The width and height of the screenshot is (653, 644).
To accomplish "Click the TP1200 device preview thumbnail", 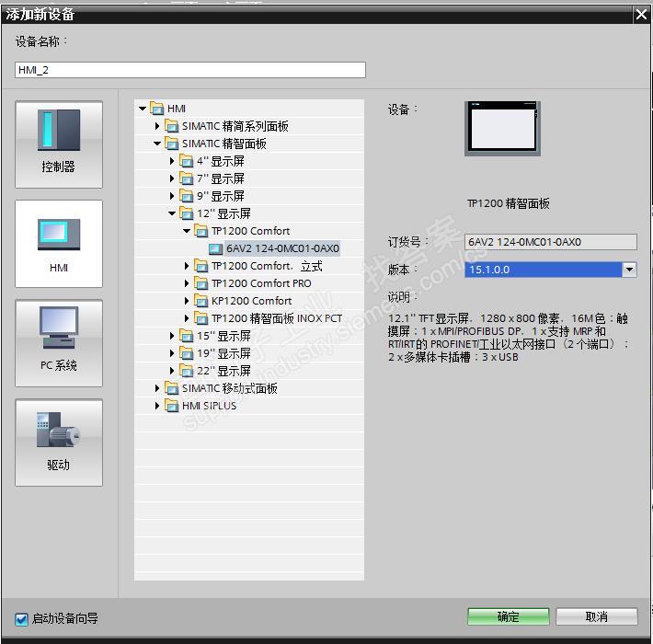I will tap(502, 129).
